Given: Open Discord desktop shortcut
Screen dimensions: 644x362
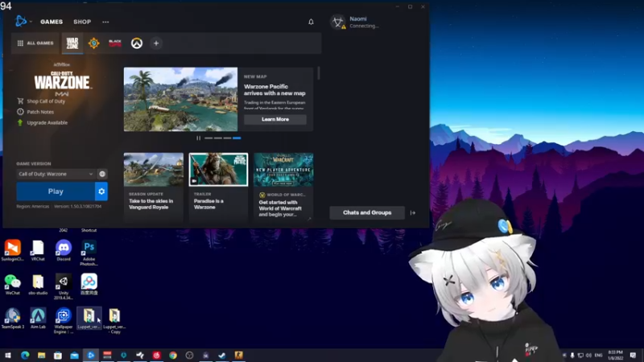Looking at the screenshot, I should coord(64,250).
